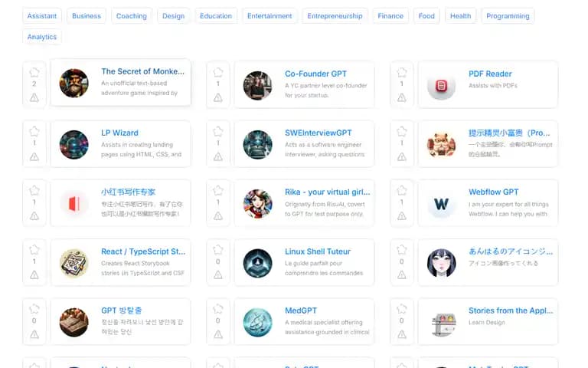Upvote the 小红书写作专家 card
This screenshot has height=368, width=588.
point(34,191)
